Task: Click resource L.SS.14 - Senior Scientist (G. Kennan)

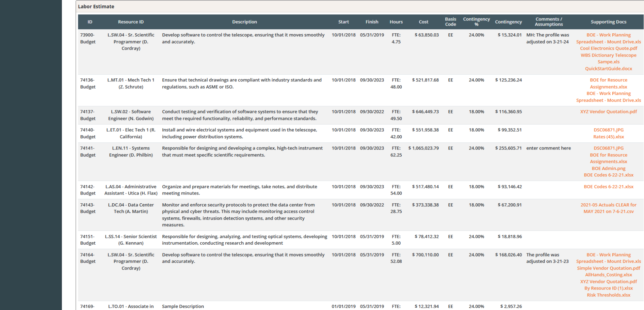Action: click(x=131, y=239)
